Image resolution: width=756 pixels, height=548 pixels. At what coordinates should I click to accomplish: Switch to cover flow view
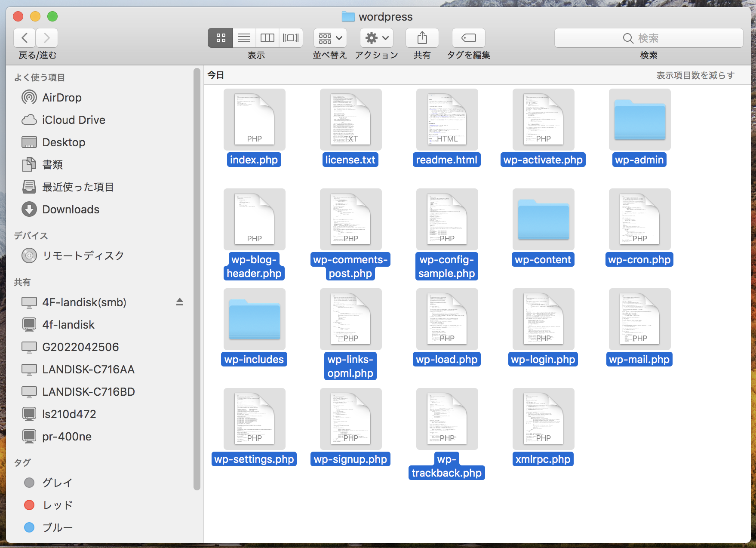pyautogui.click(x=291, y=38)
